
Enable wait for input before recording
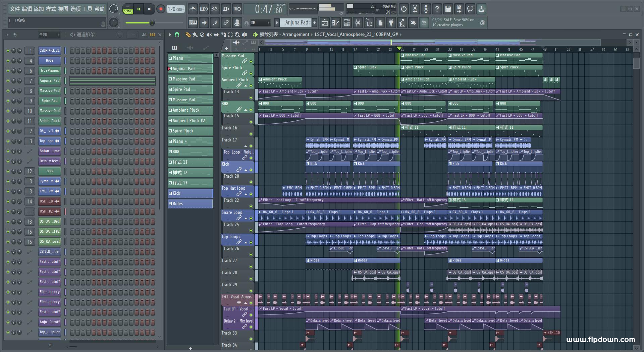point(204,9)
